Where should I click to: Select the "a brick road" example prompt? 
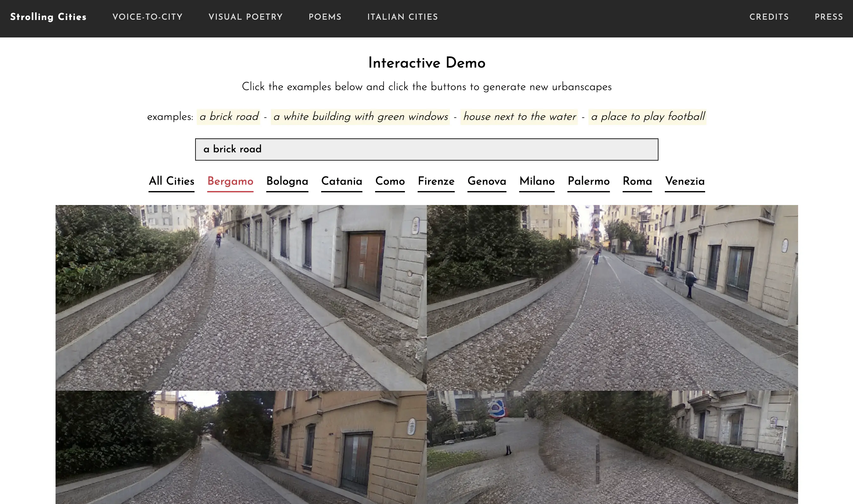[x=229, y=117]
